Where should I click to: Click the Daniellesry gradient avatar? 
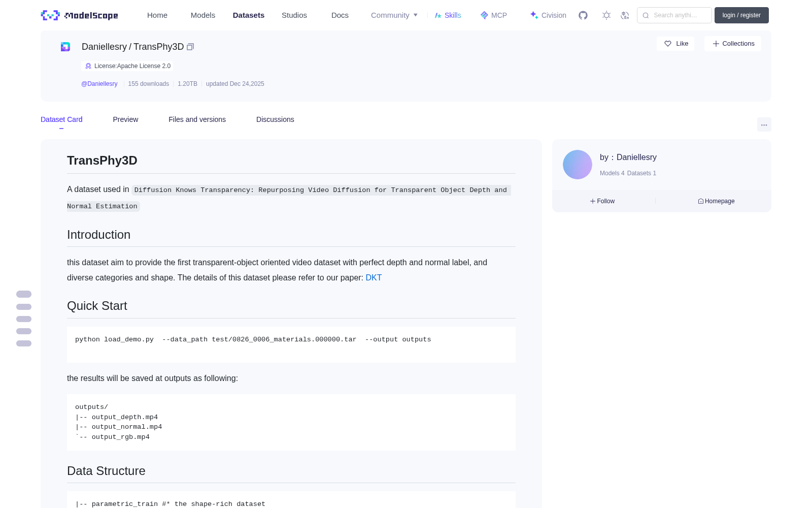click(x=578, y=165)
